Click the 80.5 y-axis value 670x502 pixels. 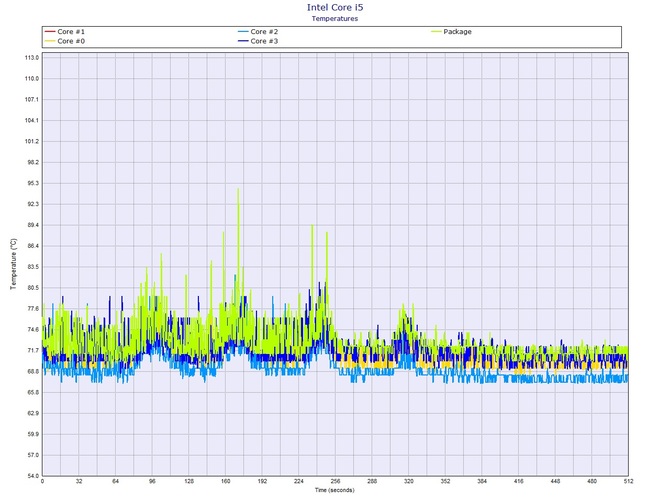coord(32,288)
